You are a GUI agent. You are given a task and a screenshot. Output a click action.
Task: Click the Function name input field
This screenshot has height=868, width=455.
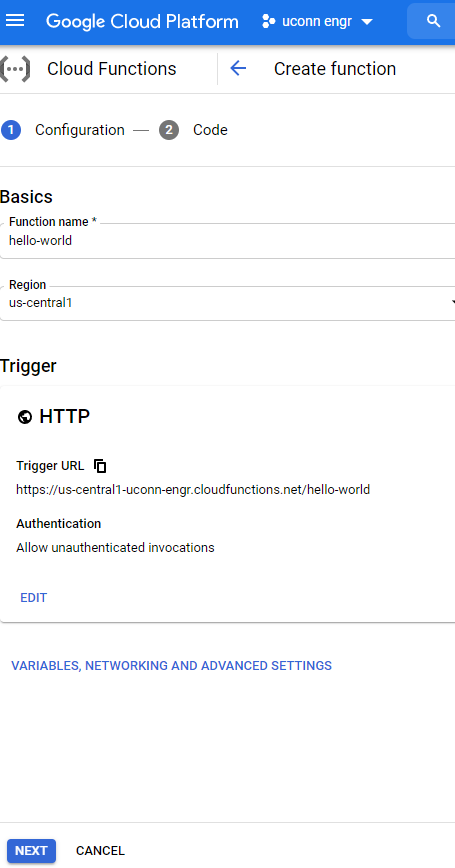[x=228, y=241]
